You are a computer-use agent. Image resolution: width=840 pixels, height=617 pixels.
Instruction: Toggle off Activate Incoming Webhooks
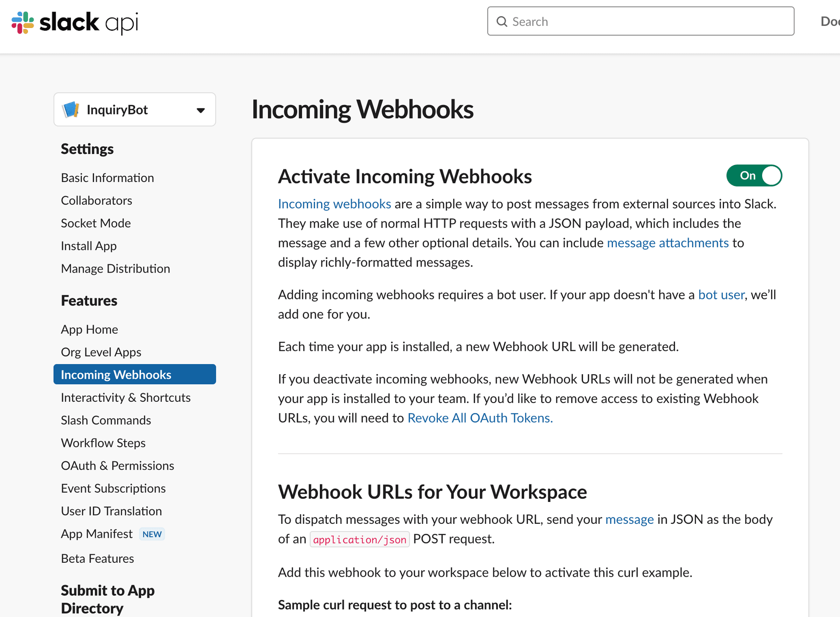coord(754,175)
